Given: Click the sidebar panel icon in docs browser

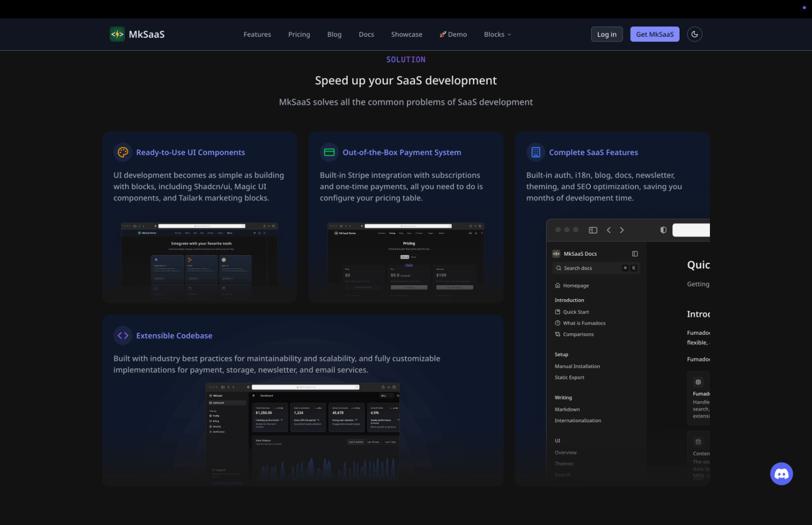Looking at the screenshot, I should 593,230.
